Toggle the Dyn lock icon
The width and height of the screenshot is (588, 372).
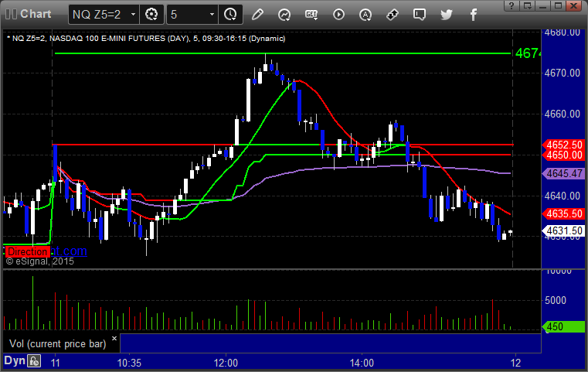coord(34,361)
